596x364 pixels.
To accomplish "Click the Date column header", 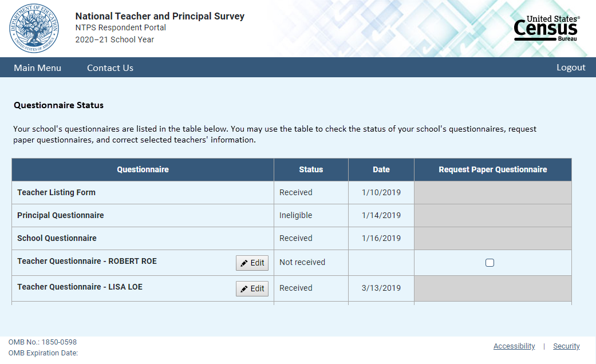I will [x=381, y=169].
